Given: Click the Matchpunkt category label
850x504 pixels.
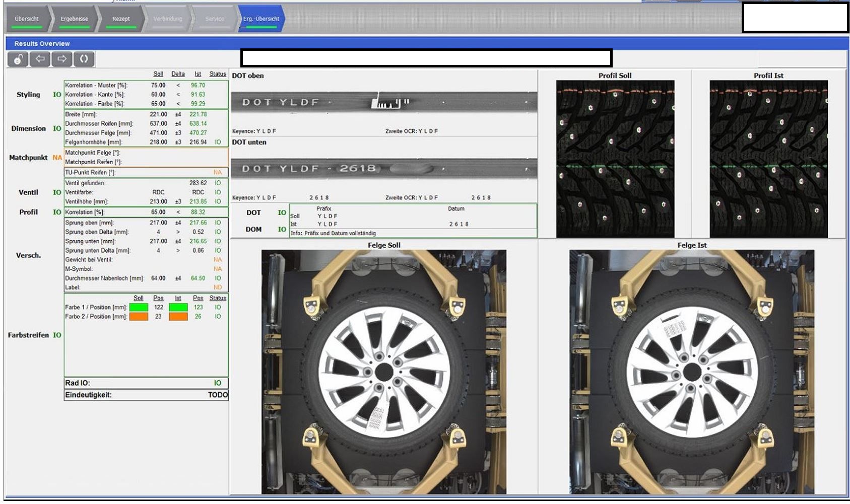Looking at the screenshot, I should [x=28, y=158].
